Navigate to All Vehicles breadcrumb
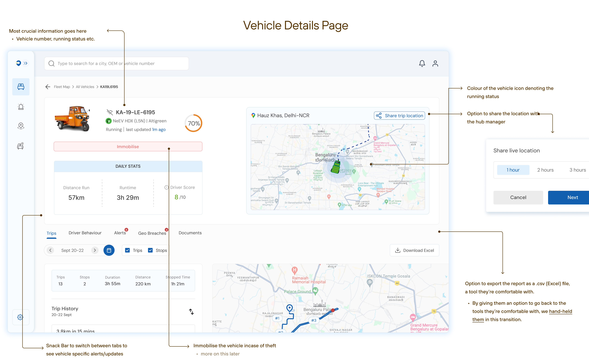Image resolution: width=589 pixels, height=364 pixels. [85, 87]
